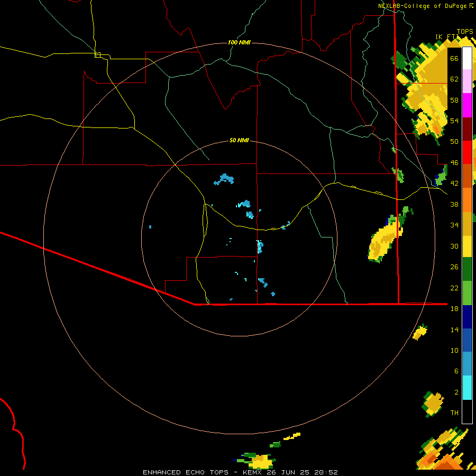Click the "100 NMI" range ring label
The height and width of the screenshot is (476, 476).
click(239, 42)
